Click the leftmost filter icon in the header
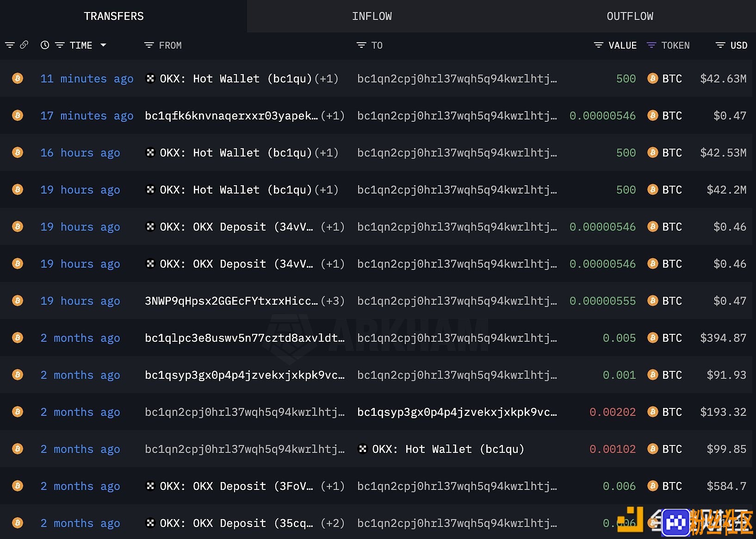 (x=10, y=45)
